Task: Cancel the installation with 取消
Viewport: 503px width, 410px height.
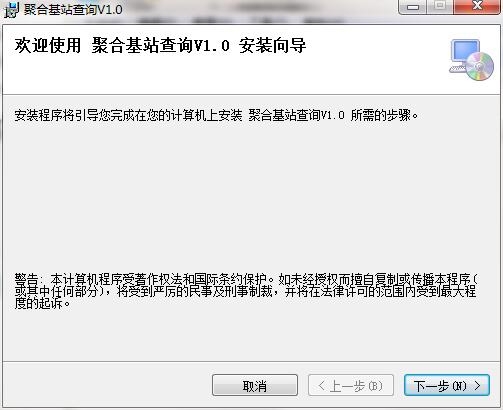Action: pyautogui.click(x=255, y=385)
